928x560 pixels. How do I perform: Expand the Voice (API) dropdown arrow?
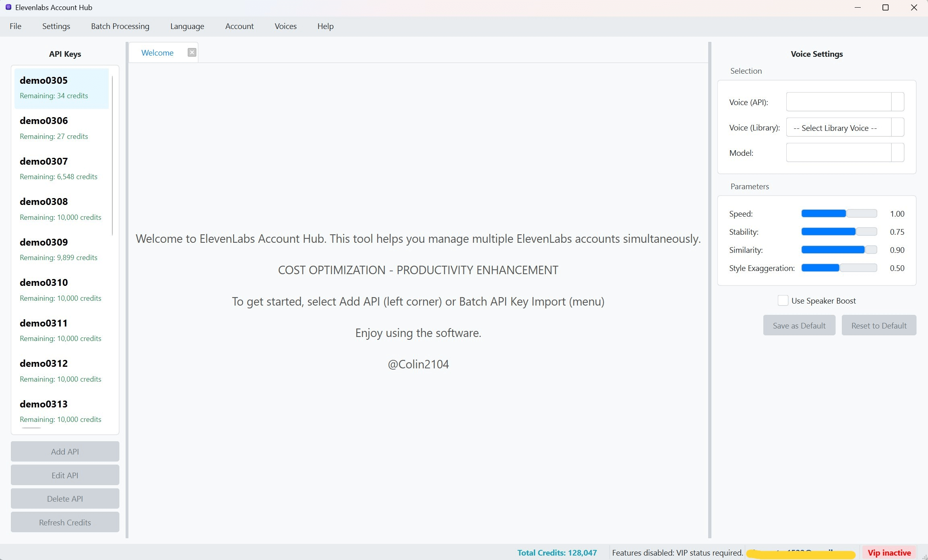(x=898, y=102)
